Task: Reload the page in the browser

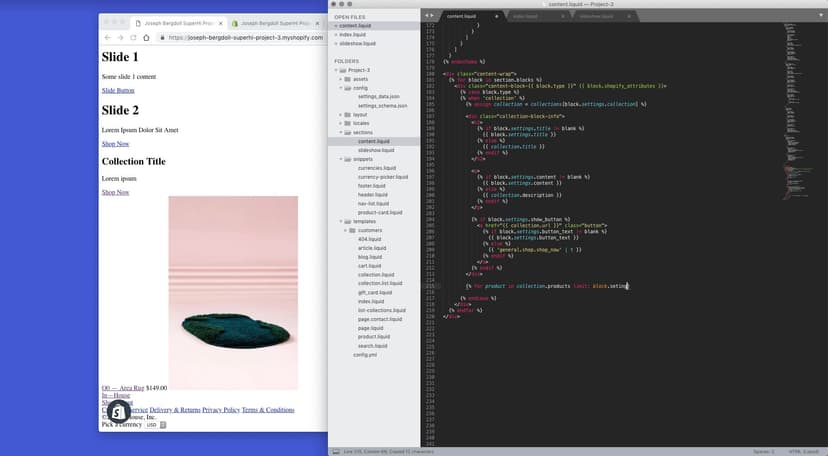Action: tap(135, 38)
